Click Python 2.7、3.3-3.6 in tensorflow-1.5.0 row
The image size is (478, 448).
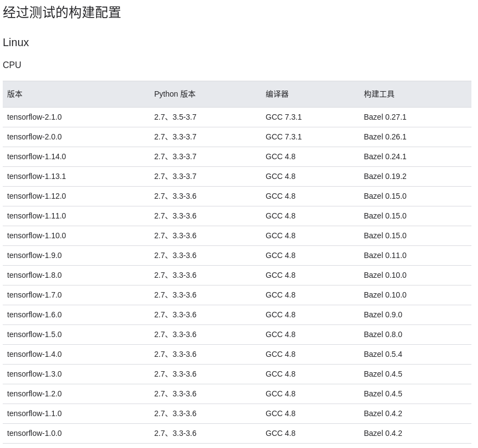point(175,334)
